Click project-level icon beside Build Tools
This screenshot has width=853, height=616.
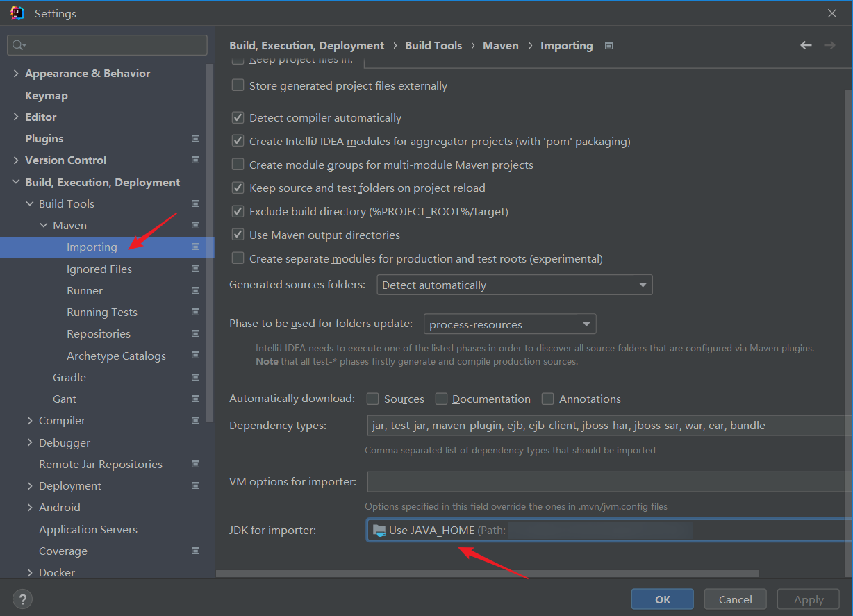[x=195, y=203]
